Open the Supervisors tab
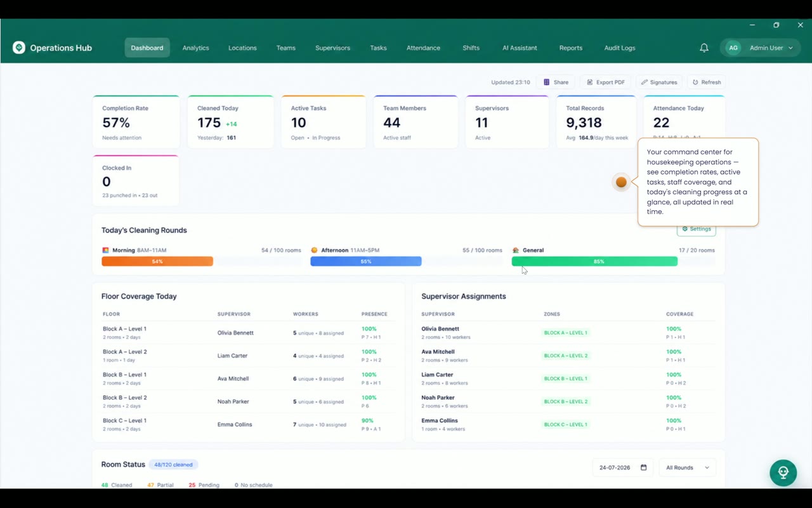The image size is (812, 508). (x=332, y=48)
